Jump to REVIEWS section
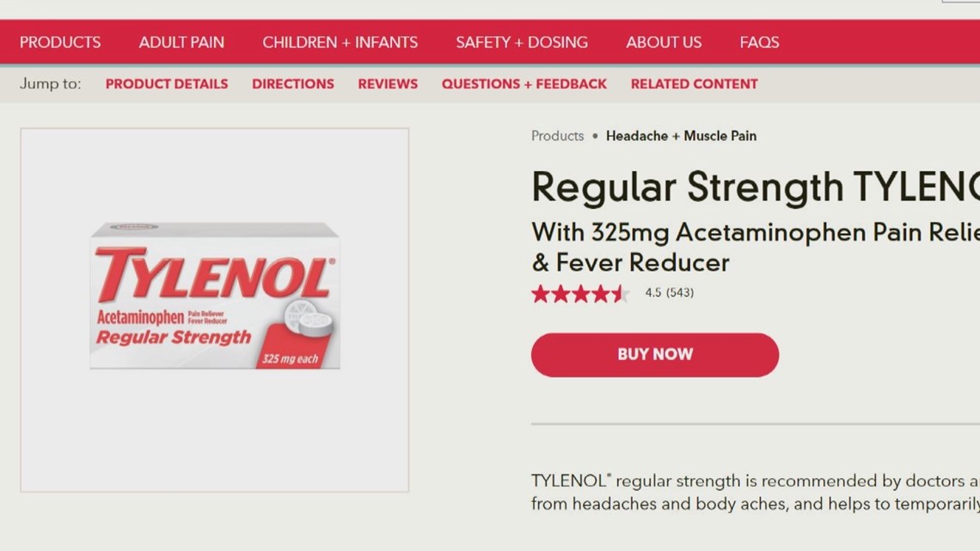 (x=388, y=83)
